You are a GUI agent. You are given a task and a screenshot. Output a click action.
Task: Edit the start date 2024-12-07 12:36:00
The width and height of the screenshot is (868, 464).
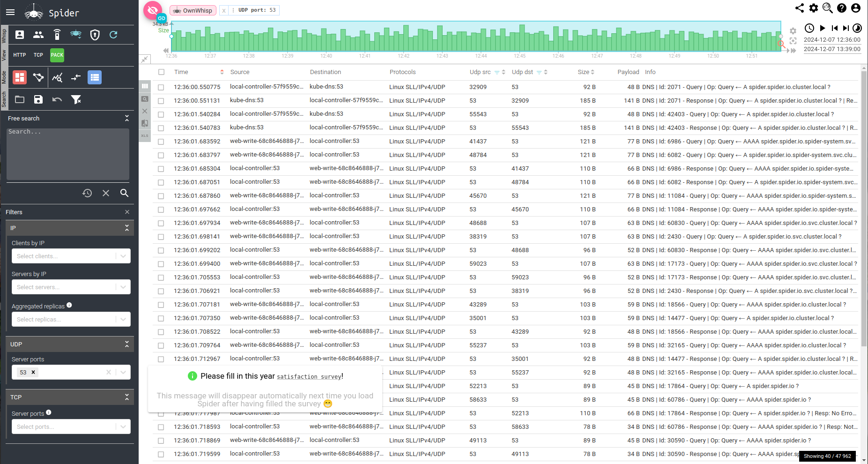tap(832, 40)
